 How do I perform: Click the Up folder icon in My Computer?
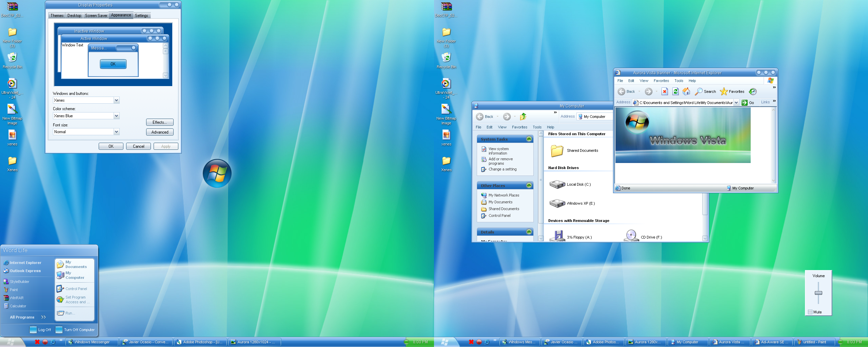point(523,117)
